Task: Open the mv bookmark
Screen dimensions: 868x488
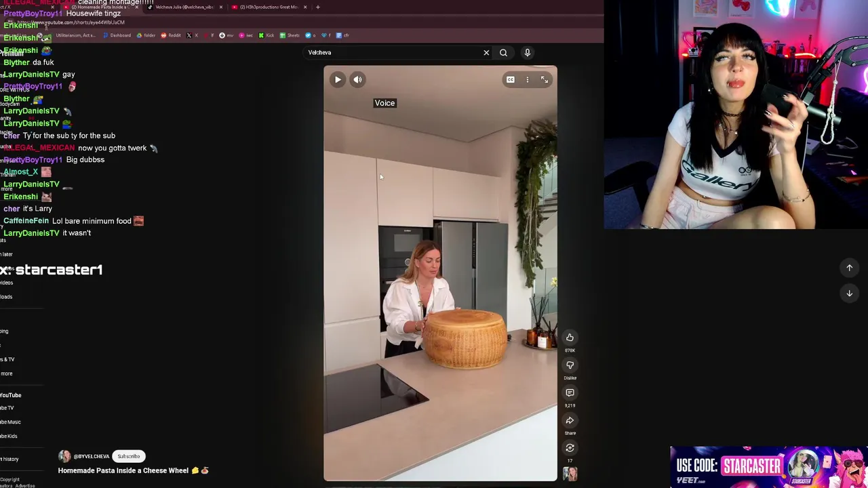Action: pyautogui.click(x=226, y=35)
